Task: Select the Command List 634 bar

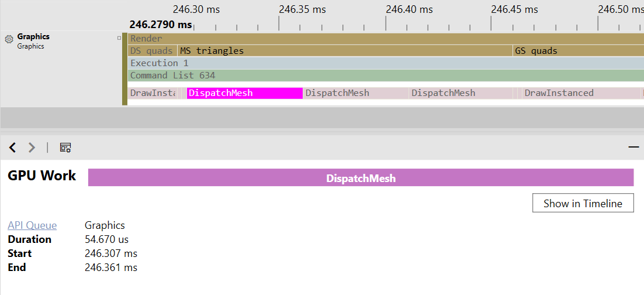Action: pyautogui.click(x=386, y=76)
